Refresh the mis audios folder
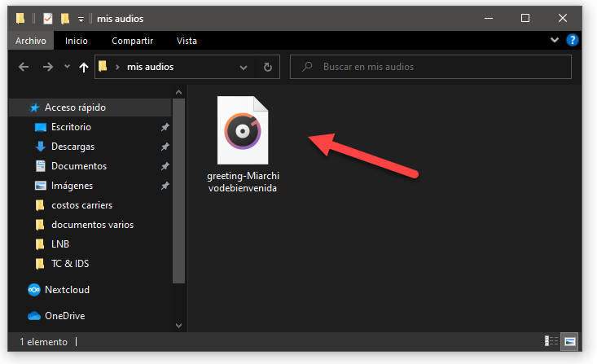The image size is (597, 364). point(268,67)
